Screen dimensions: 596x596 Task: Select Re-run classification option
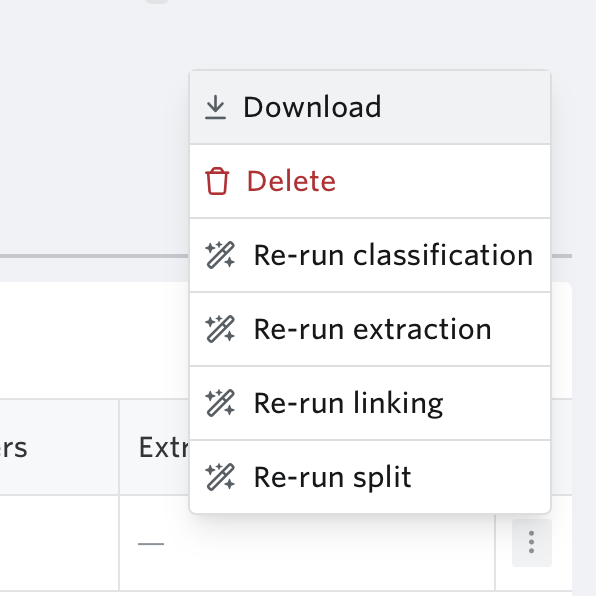pyautogui.click(x=370, y=255)
